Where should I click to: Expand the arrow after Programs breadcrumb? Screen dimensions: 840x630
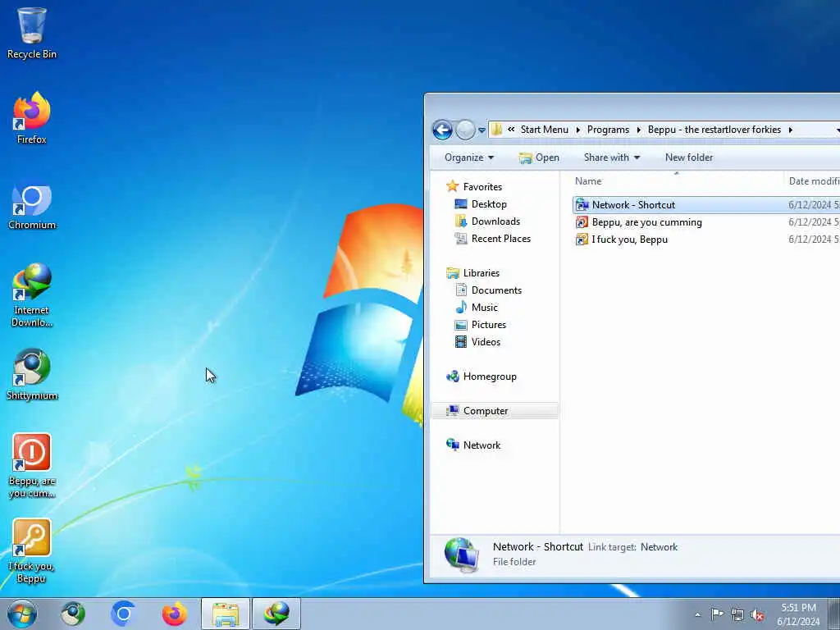638,130
